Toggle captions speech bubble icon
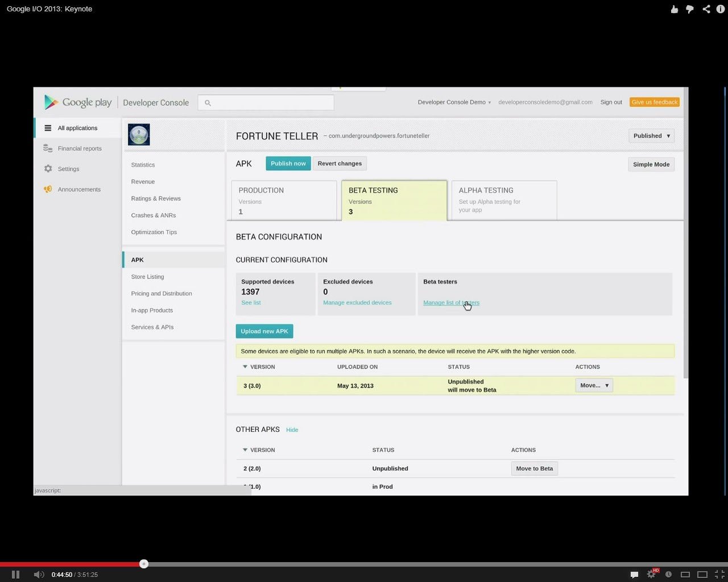Image resolution: width=728 pixels, height=582 pixels. (x=635, y=575)
